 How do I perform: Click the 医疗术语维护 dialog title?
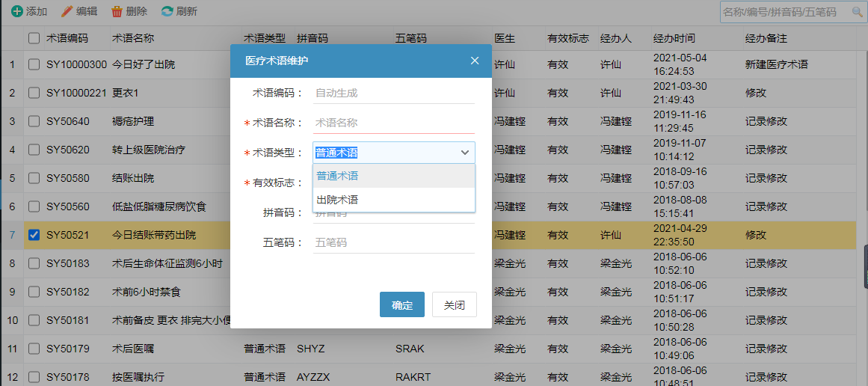(276, 61)
